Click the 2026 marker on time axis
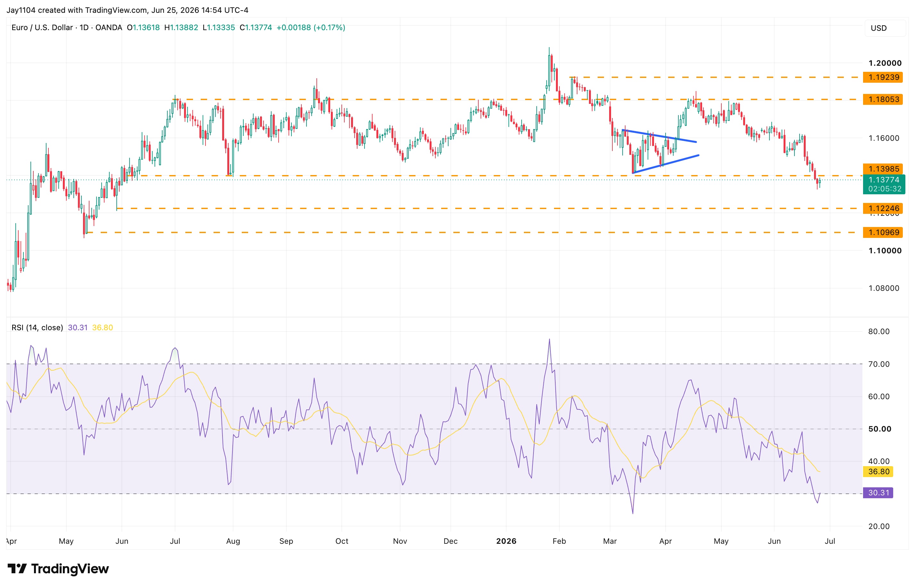915x588 pixels. coord(506,541)
